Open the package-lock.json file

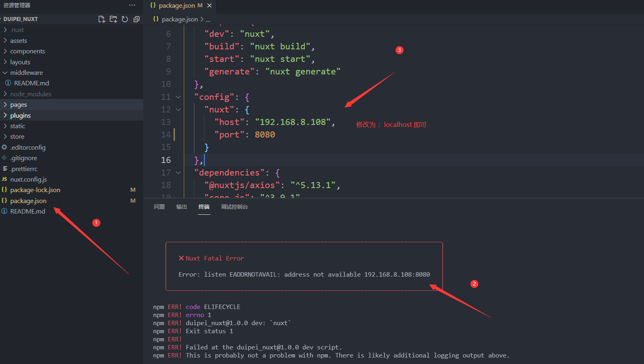click(72, 190)
